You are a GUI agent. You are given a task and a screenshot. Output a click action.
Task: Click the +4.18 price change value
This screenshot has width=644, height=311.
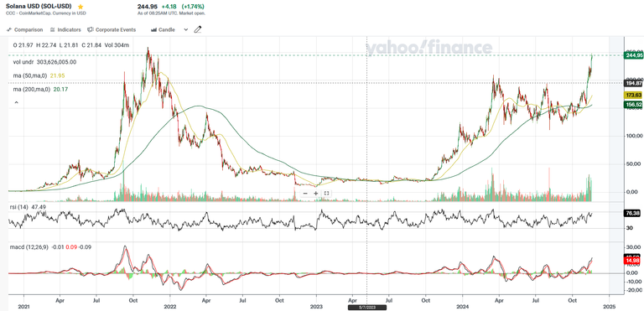(169, 7)
